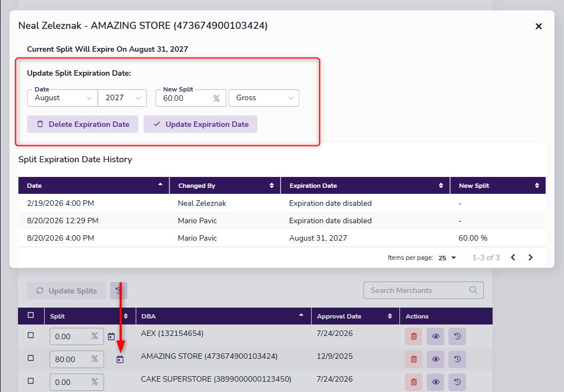Screen dimensions: 564x392
Task: Click Delete Expiration Date button
Action: (x=82, y=124)
